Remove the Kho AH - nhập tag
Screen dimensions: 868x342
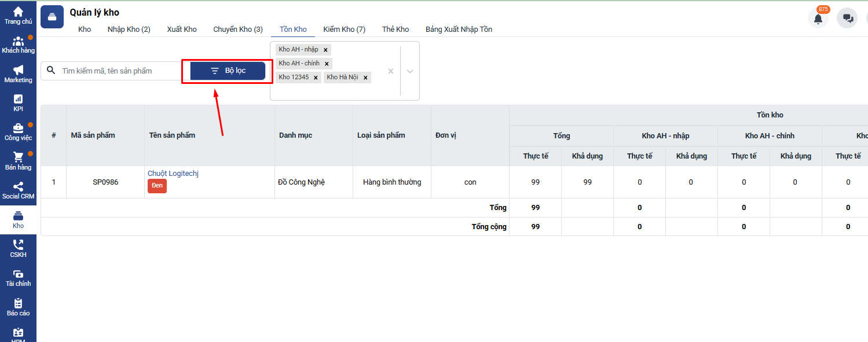(325, 50)
